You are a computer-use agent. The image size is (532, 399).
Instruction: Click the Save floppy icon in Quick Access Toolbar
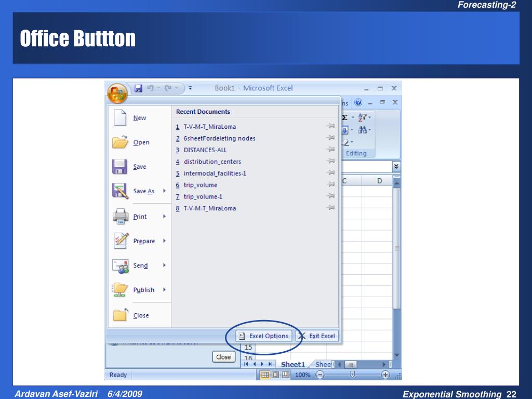[x=138, y=88]
